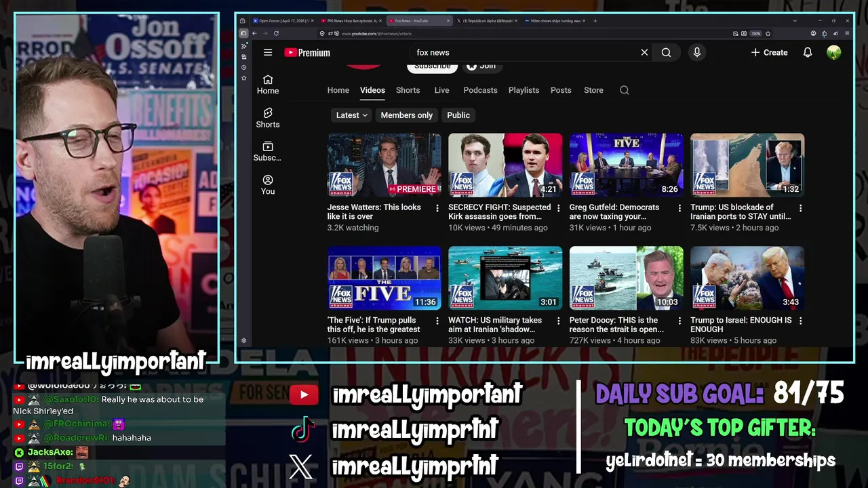Open the Podcasts channel tab

pos(480,90)
